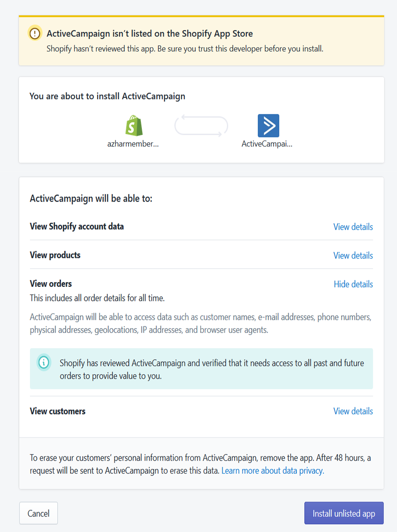Screen dimensions: 397x532
Task: Click the truncated ActiveCampaign app name label
Action: tap(267, 145)
